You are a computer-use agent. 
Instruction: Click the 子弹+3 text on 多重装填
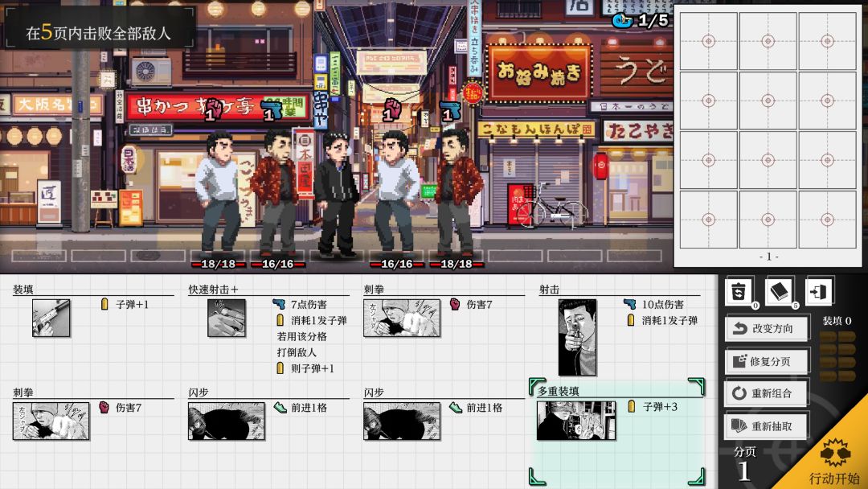(x=660, y=406)
